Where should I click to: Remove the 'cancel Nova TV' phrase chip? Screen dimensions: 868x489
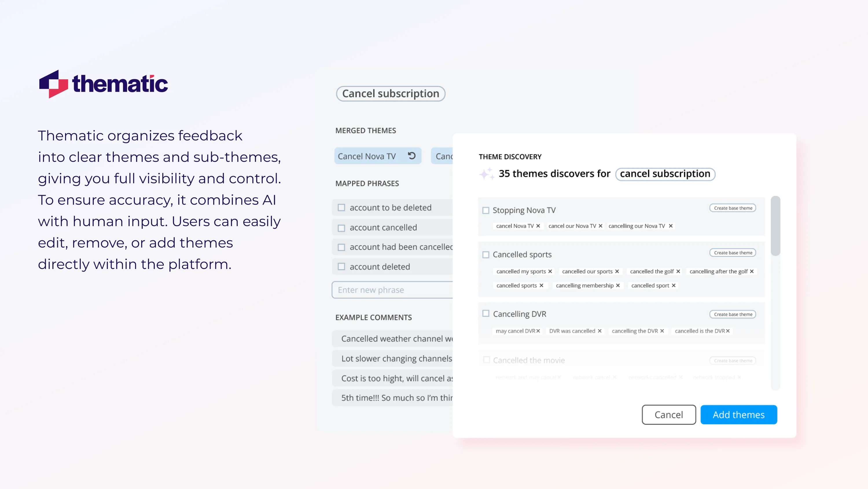(538, 226)
